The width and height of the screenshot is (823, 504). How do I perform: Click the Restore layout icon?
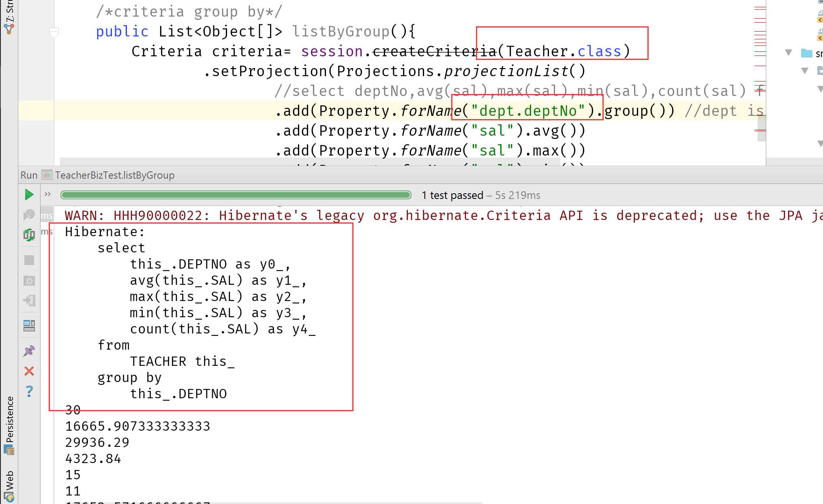[x=29, y=326]
